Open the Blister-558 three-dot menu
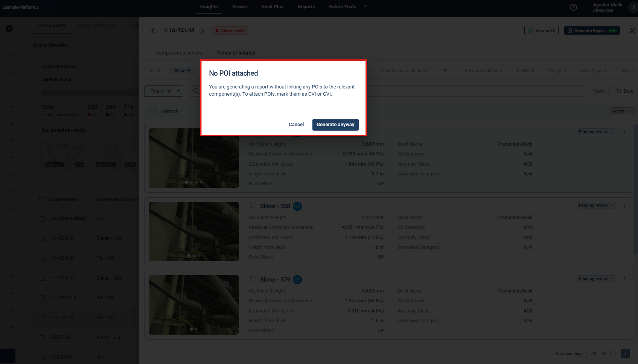 pyautogui.click(x=624, y=205)
